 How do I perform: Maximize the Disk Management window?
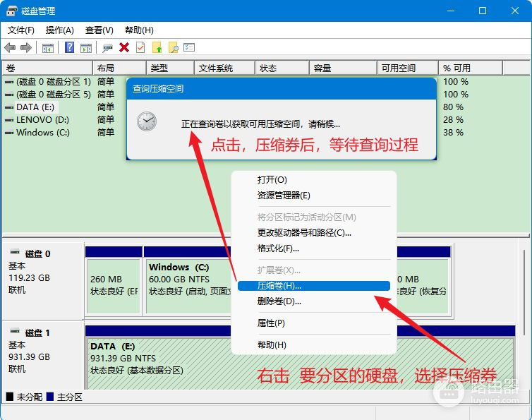pyautogui.click(x=483, y=11)
